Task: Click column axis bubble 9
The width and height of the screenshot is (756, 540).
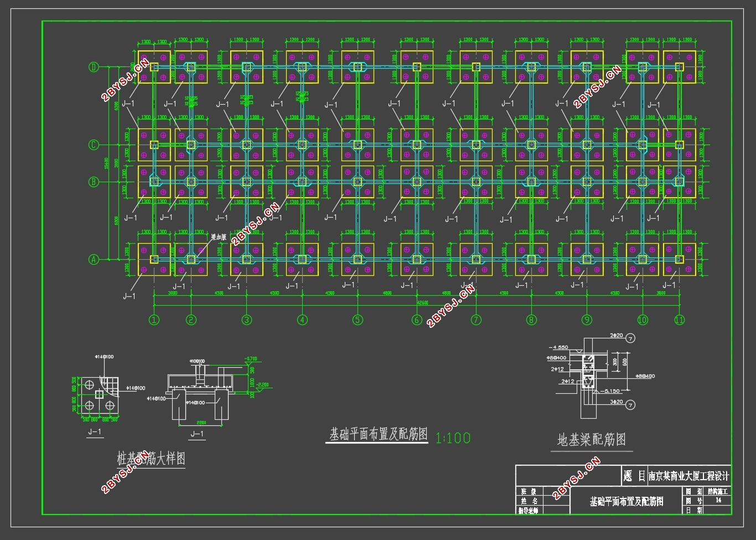Action: pyautogui.click(x=587, y=320)
